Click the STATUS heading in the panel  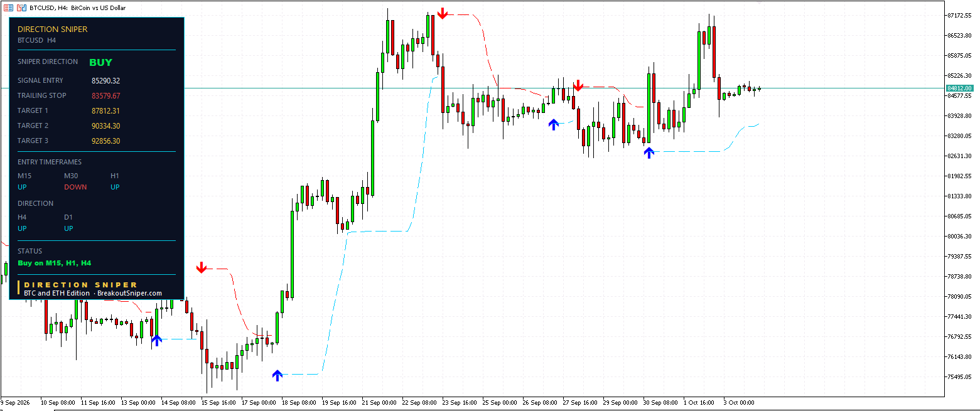coord(30,251)
